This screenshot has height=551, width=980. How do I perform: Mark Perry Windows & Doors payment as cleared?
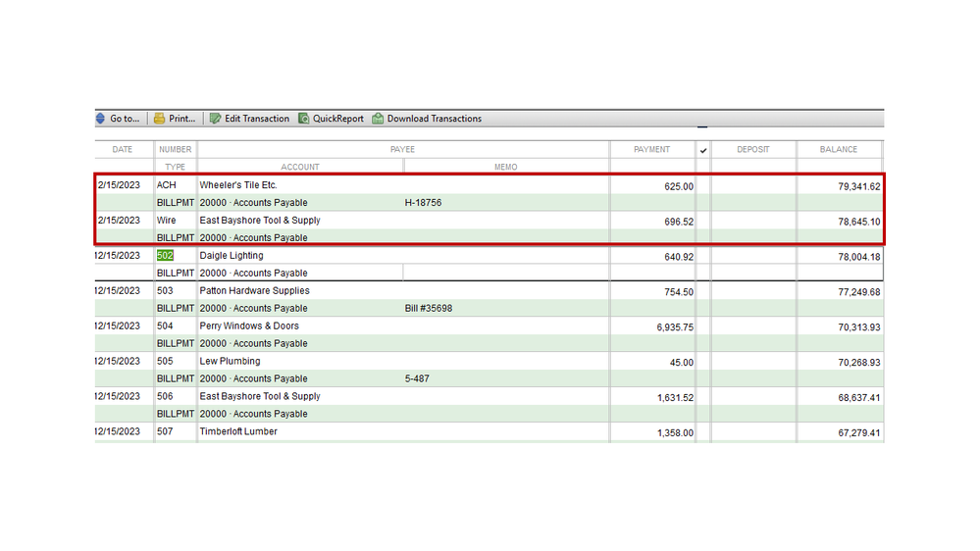702,327
